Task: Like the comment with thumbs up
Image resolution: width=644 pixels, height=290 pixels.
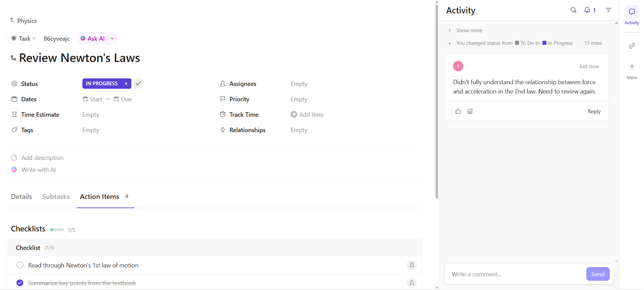Action: click(x=458, y=112)
